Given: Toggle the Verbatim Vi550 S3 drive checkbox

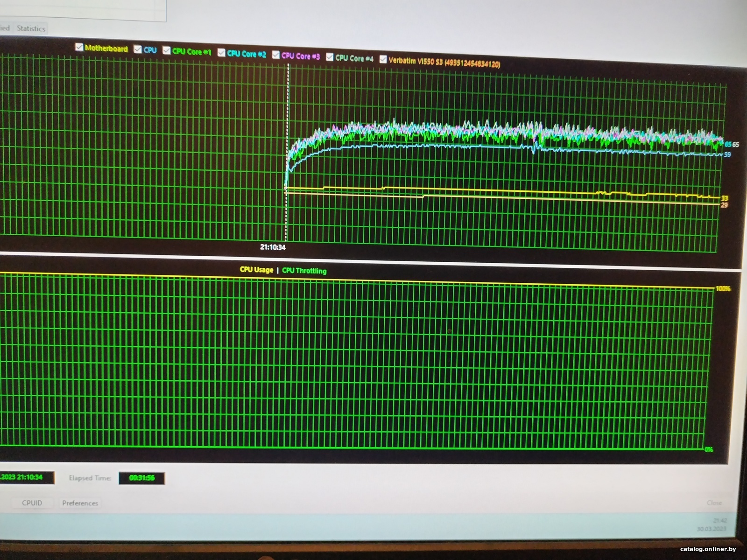Looking at the screenshot, I should pyautogui.click(x=383, y=59).
